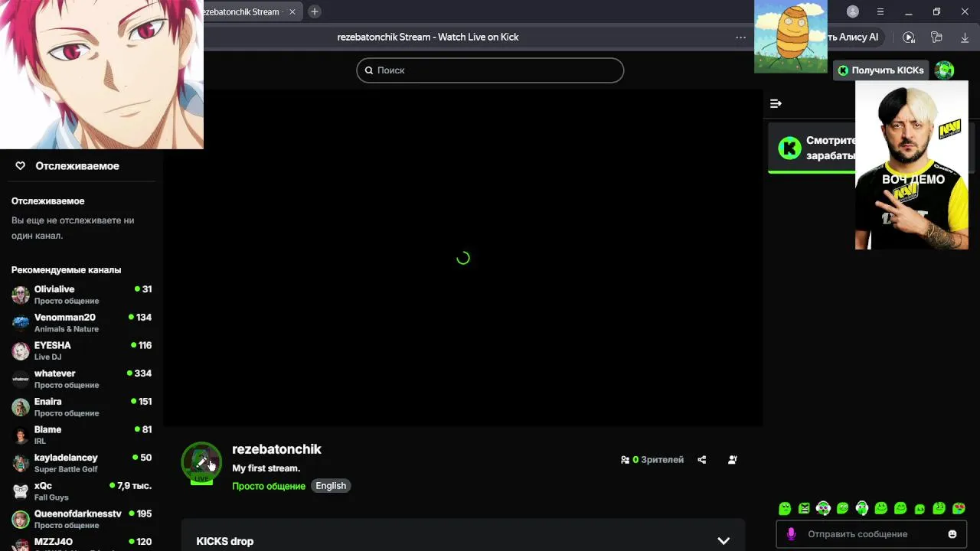The image size is (980, 551).
Task: Open Queenofdarknesstv channel
Action: [x=81, y=519]
